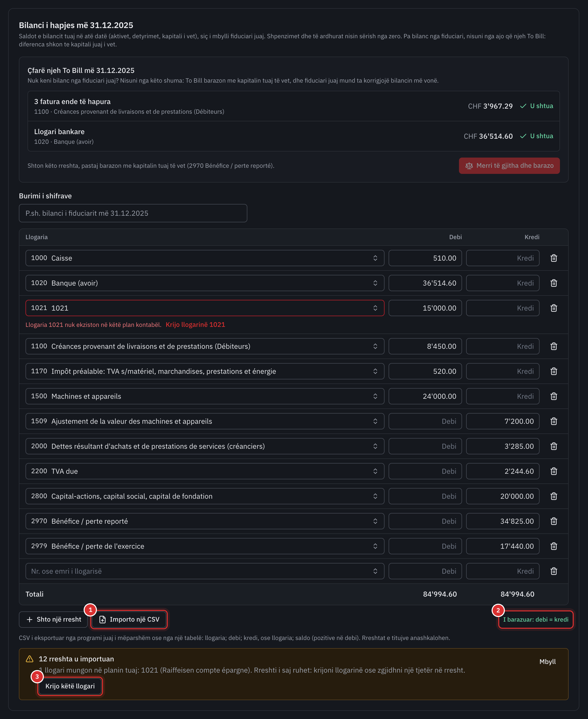Add a row with 'Shto një rresht'
588x719 pixels.
pos(54,619)
